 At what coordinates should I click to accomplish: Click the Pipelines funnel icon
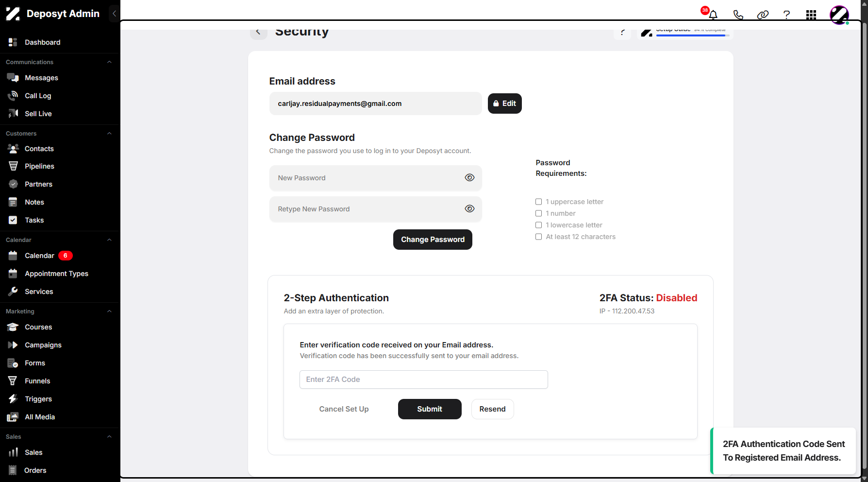(x=13, y=166)
